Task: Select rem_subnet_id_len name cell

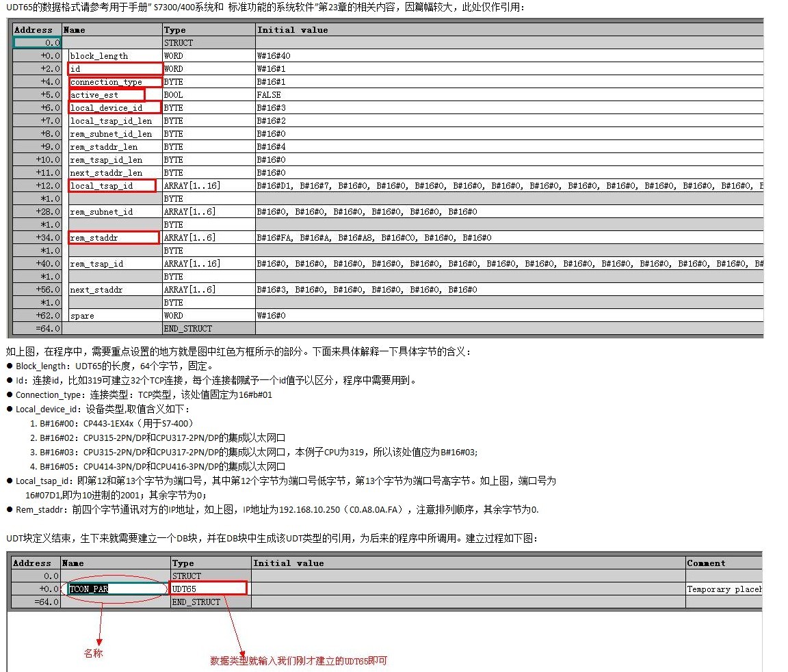Action: (x=115, y=134)
